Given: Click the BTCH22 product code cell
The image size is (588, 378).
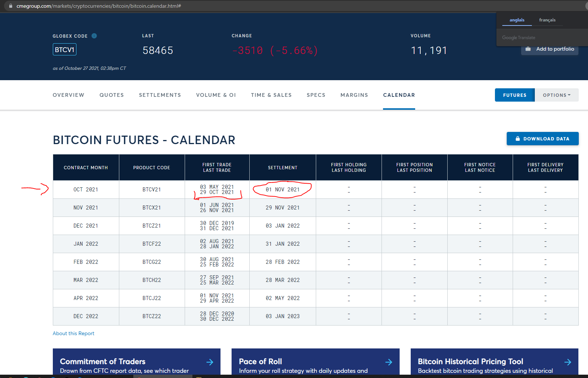Looking at the screenshot, I should tap(152, 280).
